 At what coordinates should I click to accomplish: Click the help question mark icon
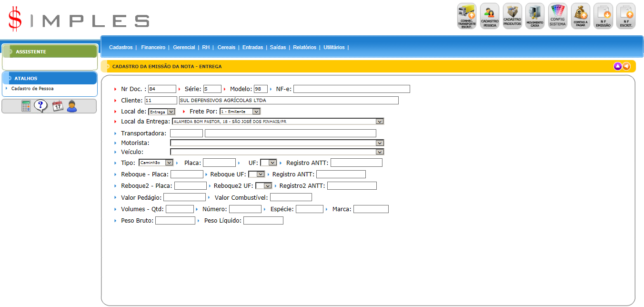coord(41,106)
